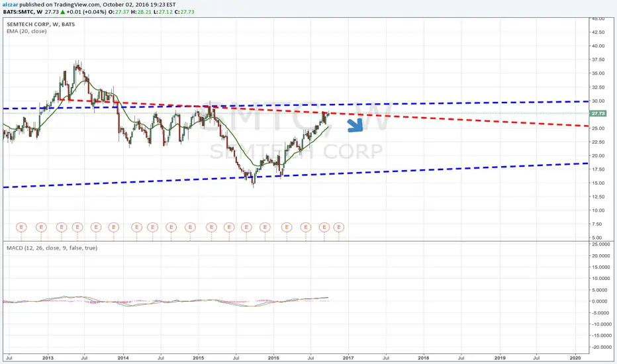The width and height of the screenshot is (617, 364).
Task: Open the first earnings E marker of 2014
Action: pyautogui.click(x=136, y=227)
